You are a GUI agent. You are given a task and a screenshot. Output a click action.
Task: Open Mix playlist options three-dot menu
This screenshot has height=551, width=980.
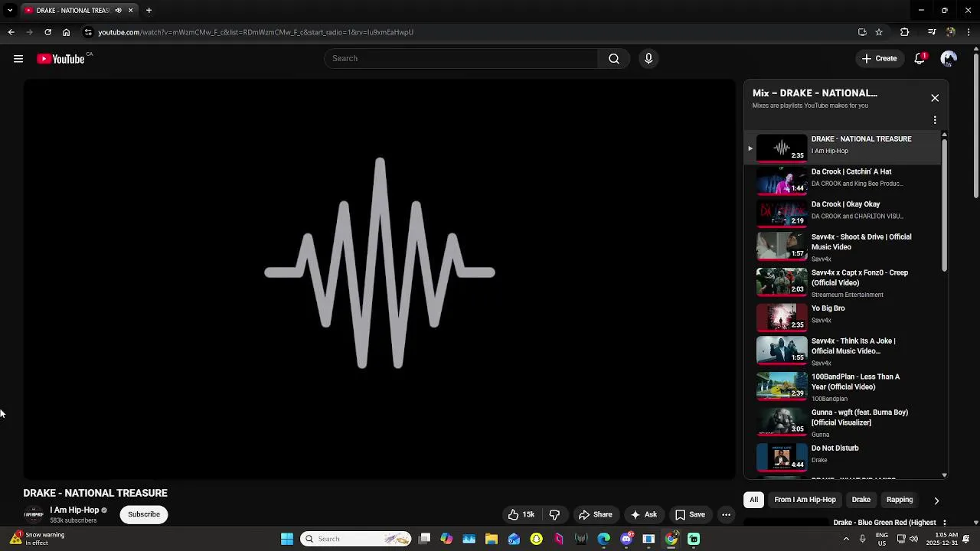tap(935, 120)
